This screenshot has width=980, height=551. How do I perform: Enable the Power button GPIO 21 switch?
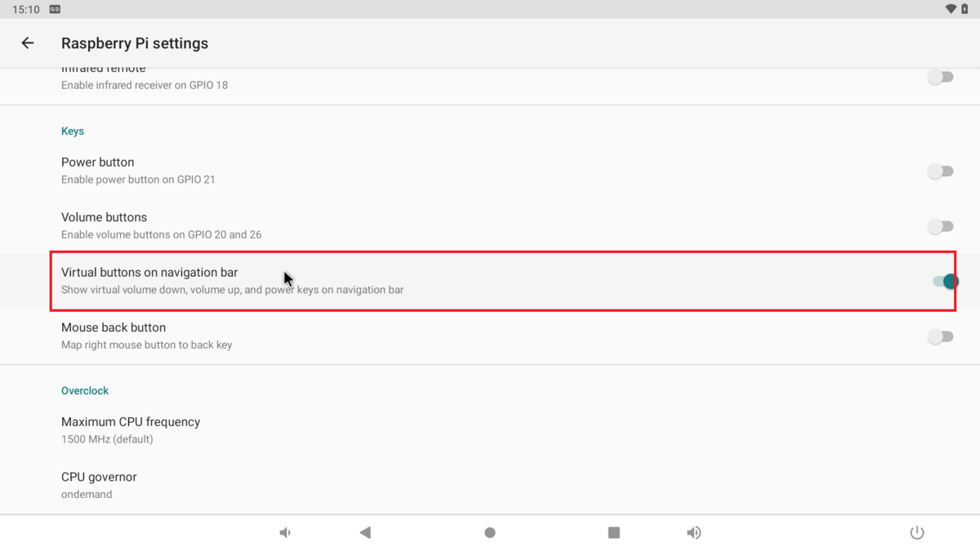point(941,171)
